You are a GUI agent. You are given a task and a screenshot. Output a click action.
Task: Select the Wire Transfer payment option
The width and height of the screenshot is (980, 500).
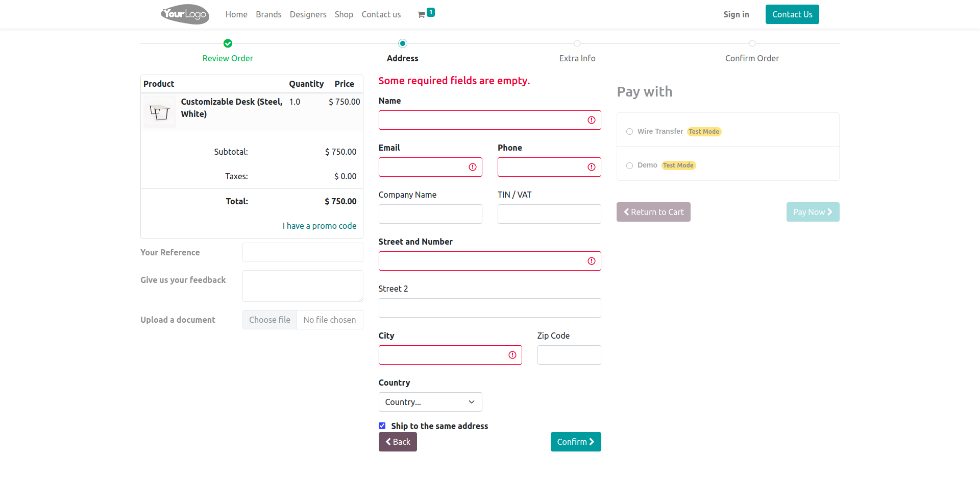click(x=630, y=132)
